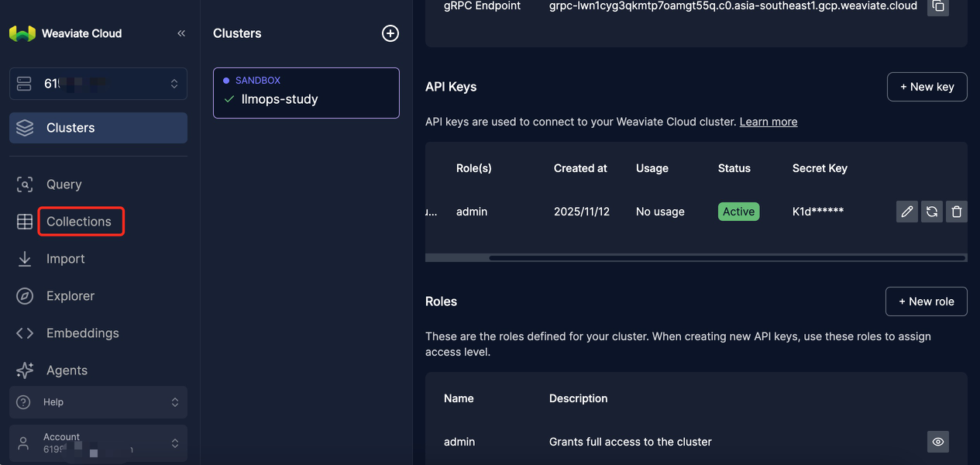980x465 pixels.
Task: Expand the Help menu
Action: 98,402
